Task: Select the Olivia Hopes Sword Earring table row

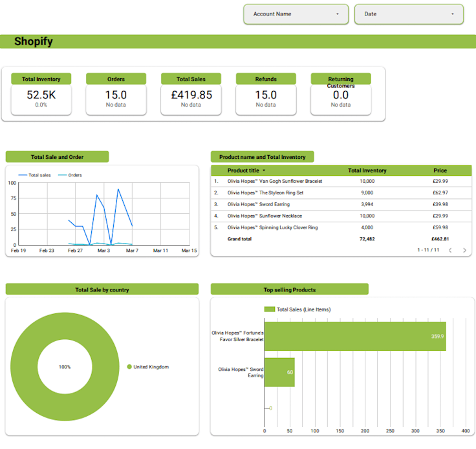Action: point(341,204)
